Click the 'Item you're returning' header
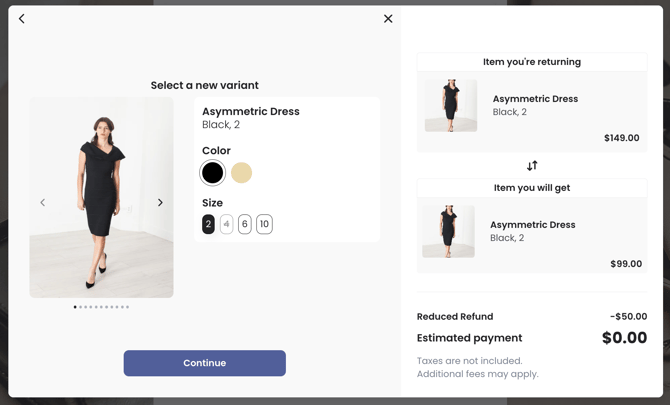This screenshot has height=405, width=670. [532, 62]
